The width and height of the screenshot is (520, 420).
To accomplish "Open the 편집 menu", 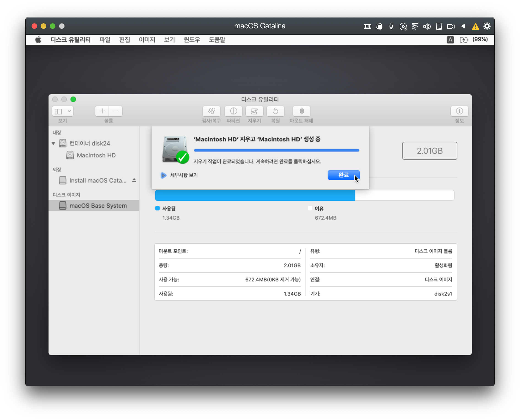I will (125, 40).
